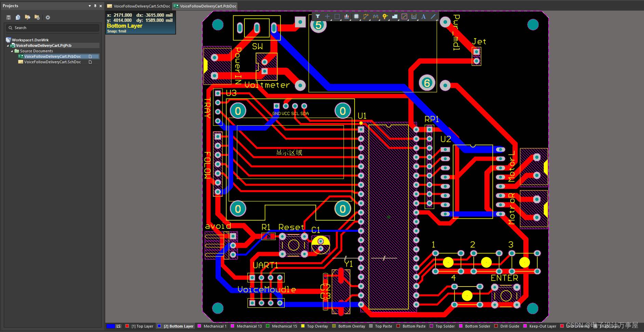Select the Place String text tool
644x332 pixels.
click(x=423, y=16)
